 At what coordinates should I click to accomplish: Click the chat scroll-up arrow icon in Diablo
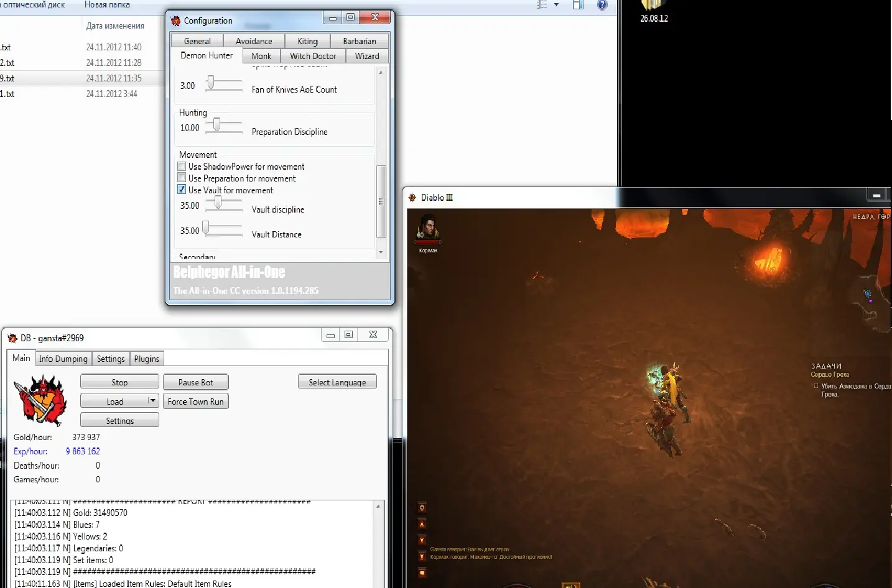pos(422,524)
